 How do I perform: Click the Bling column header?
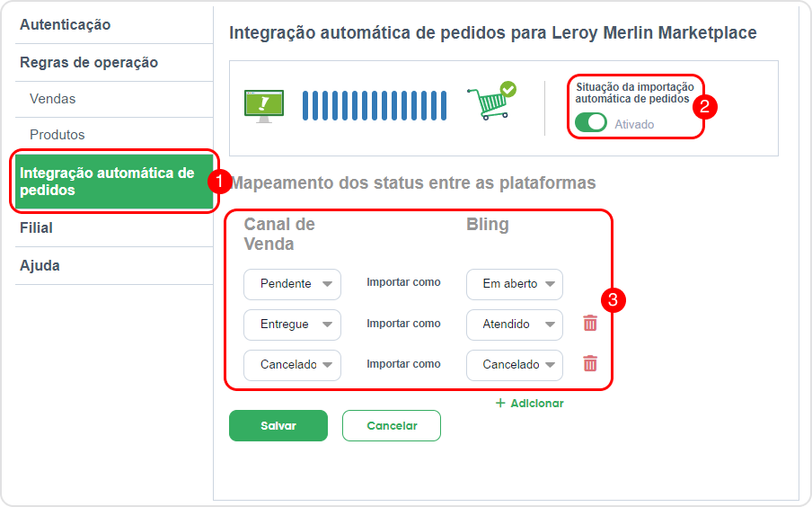488,225
